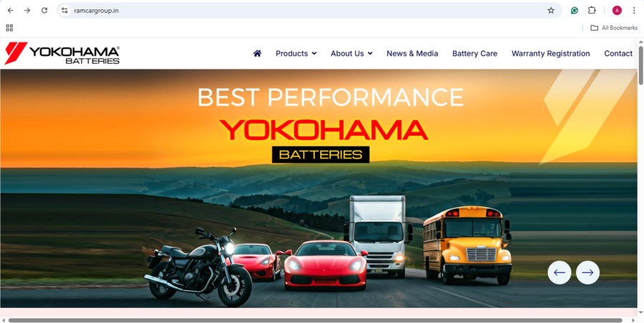Click the home icon in navigation bar

pos(257,54)
